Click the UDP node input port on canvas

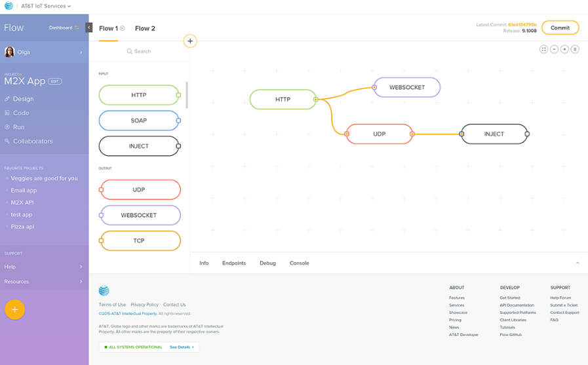tap(347, 134)
